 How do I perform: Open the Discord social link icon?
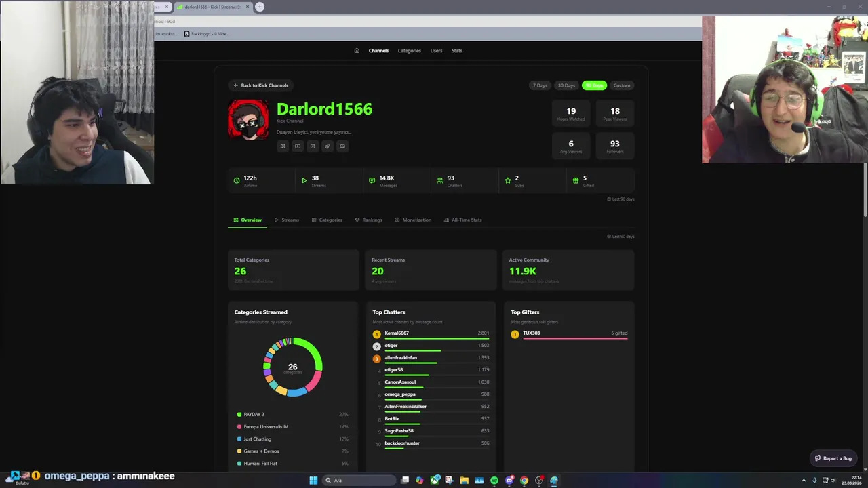coord(342,146)
